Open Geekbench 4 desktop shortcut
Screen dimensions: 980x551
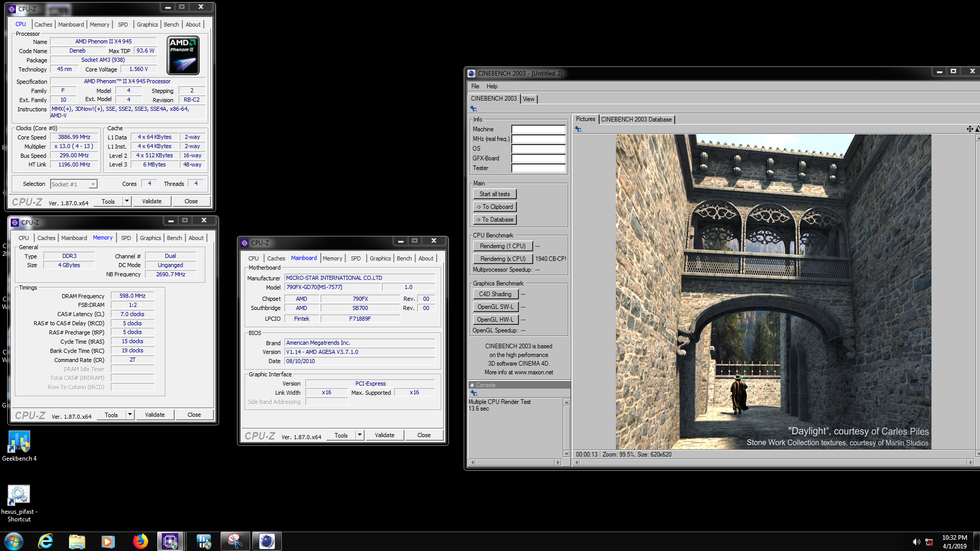coord(19,446)
